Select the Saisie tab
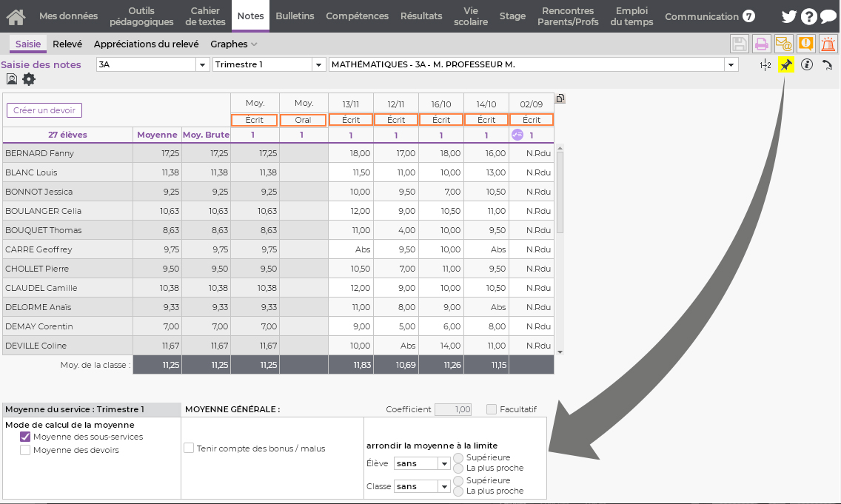 click(x=28, y=44)
